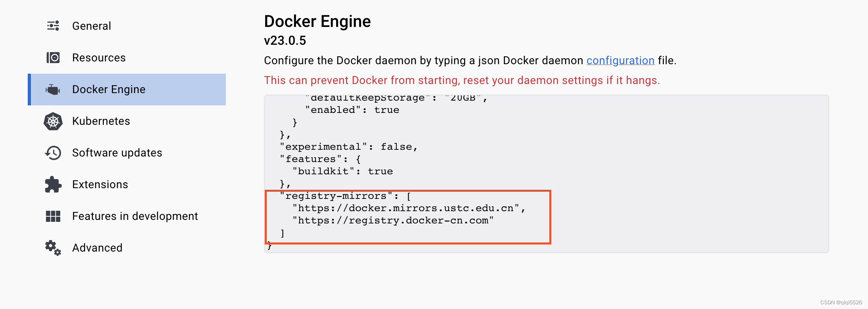Open the Kubernetes settings section

[101, 121]
